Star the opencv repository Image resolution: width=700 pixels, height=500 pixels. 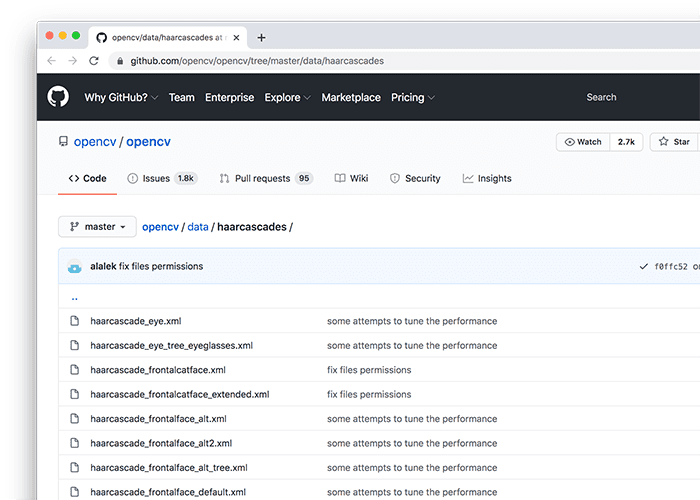[x=673, y=142]
